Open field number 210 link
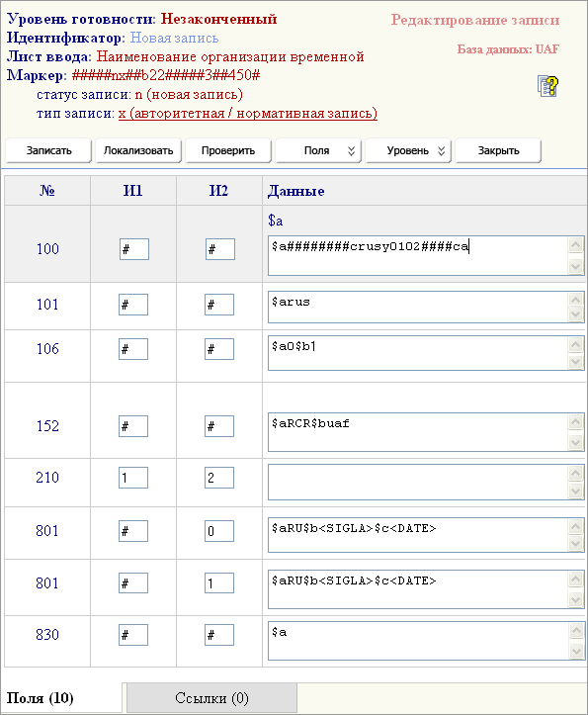Image resolution: width=588 pixels, height=715 pixels. [47, 478]
